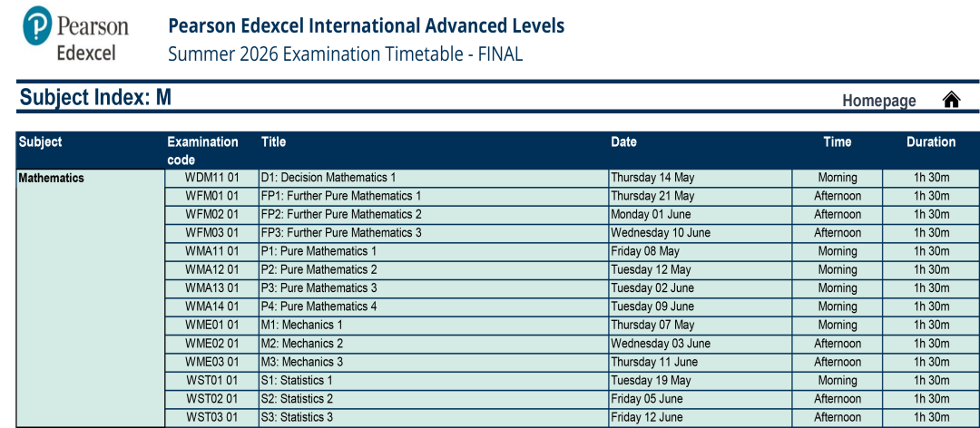980x428 pixels.
Task: Click the Title column header
Action: pyautogui.click(x=273, y=142)
